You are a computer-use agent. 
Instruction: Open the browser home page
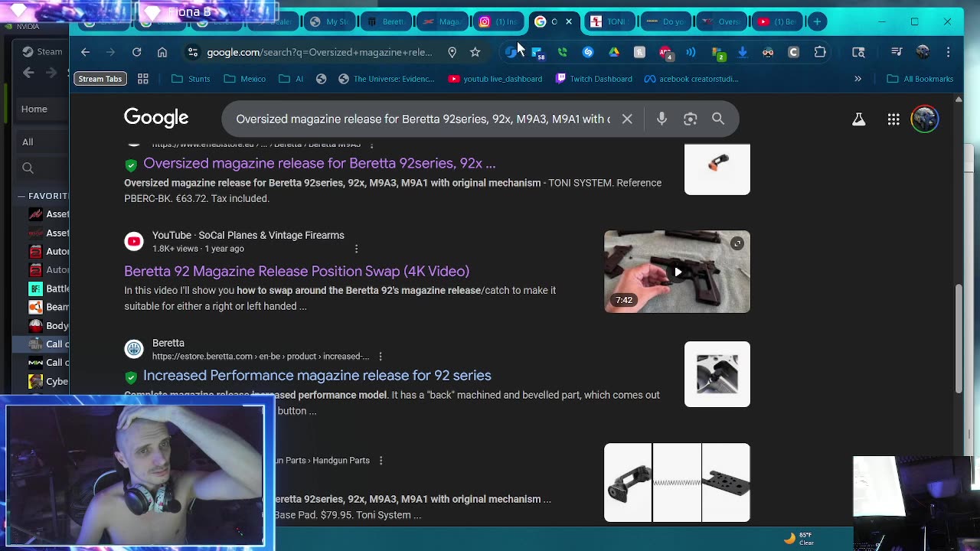tap(162, 52)
